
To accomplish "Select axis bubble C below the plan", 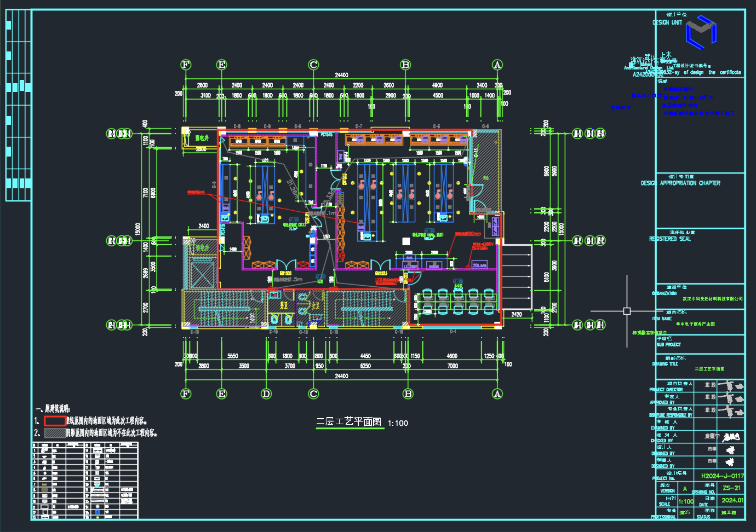I will (313, 394).
